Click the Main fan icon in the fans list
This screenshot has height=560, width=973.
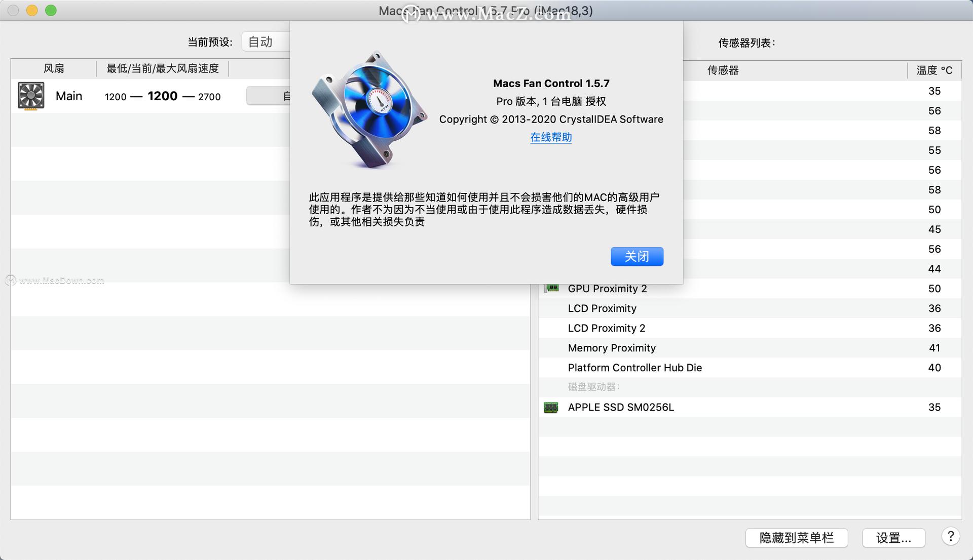30,96
